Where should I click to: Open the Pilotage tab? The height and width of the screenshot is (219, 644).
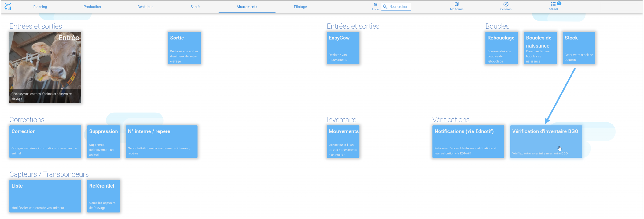click(x=300, y=7)
